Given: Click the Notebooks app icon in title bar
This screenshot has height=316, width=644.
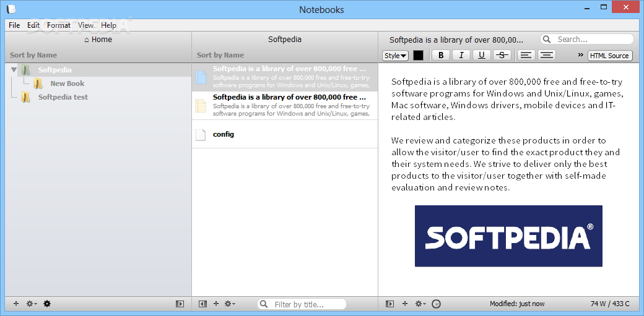Looking at the screenshot, I should coord(11,9).
